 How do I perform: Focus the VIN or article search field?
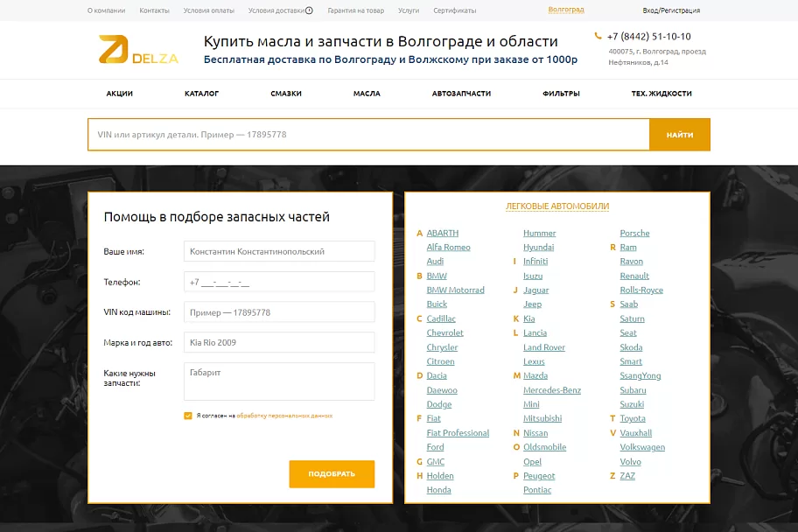pyautogui.click(x=369, y=135)
